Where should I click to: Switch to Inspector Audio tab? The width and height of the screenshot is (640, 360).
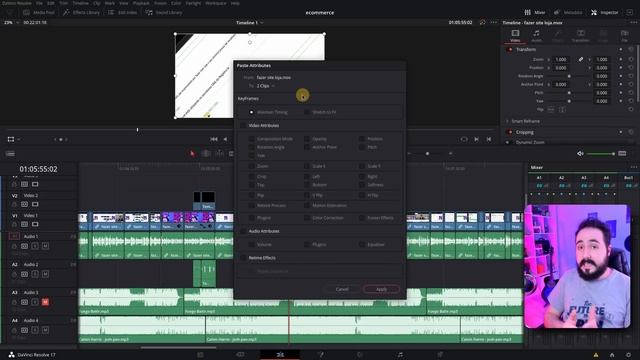pos(536,36)
